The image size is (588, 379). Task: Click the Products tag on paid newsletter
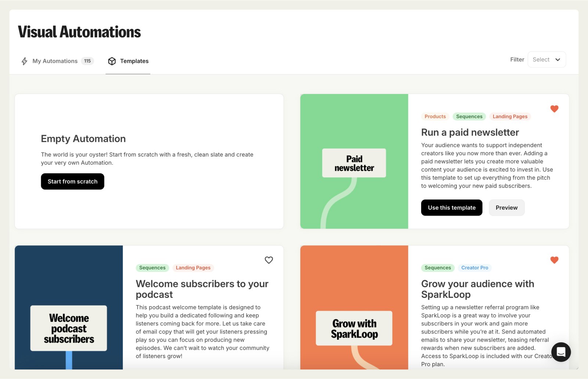[x=435, y=116]
